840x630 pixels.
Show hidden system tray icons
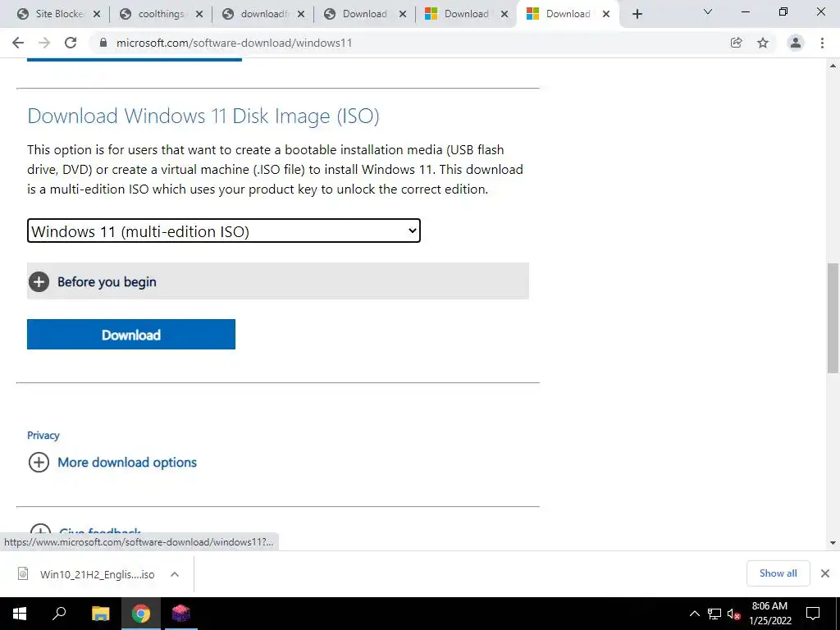click(x=694, y=614)
